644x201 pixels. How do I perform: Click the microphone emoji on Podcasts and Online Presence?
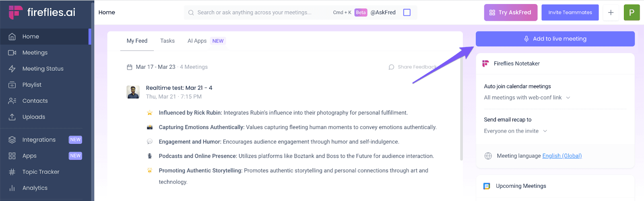150,156
